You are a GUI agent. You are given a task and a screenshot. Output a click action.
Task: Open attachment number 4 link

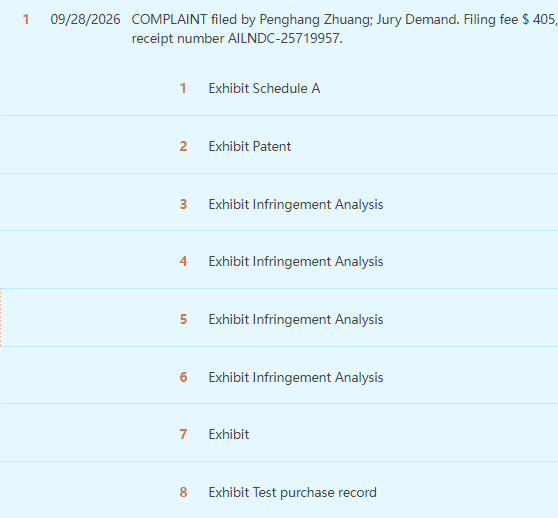(183, 261)
